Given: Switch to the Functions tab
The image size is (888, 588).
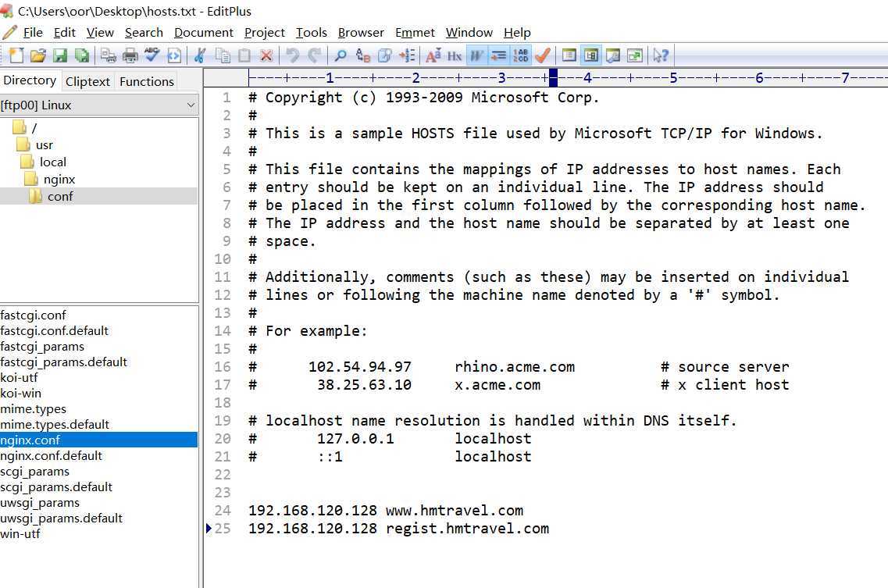Looking at the screenshot, I should pos(147,81).
